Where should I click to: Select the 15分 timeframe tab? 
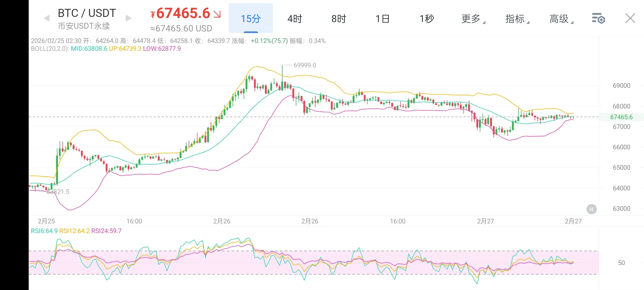[251, 19]
